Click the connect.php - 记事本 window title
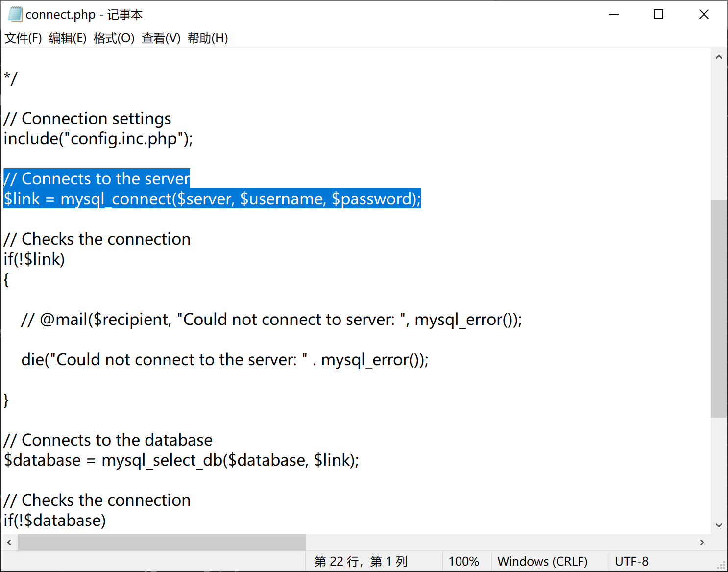Viewport: 728px width, 572px height. 84,15
